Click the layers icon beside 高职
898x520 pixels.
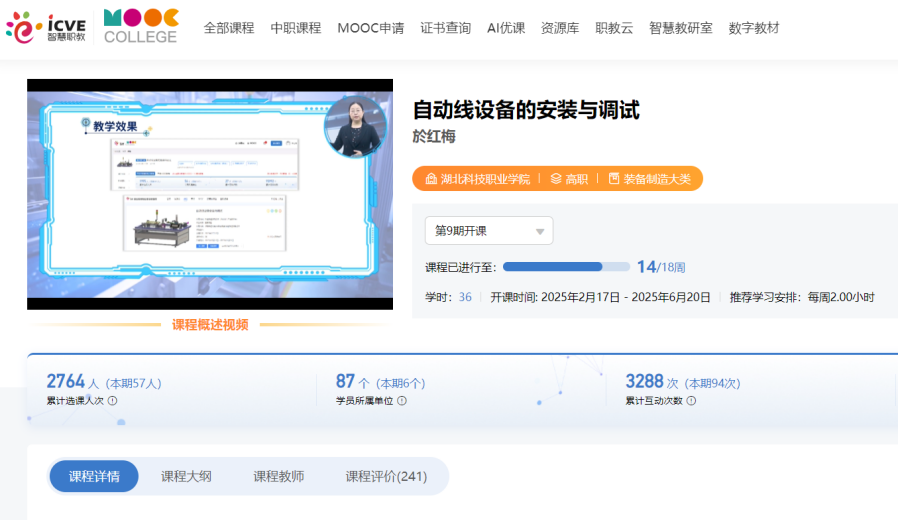point(556,179)
